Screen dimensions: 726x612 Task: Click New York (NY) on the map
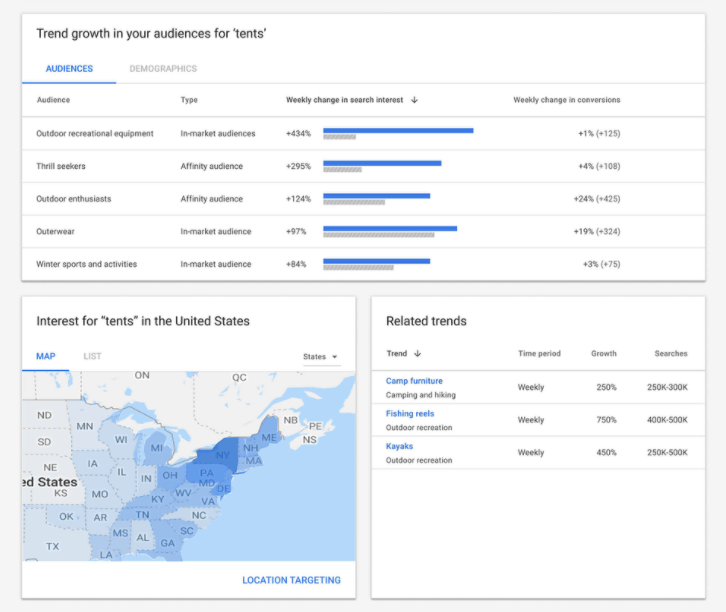coord(224,455)
